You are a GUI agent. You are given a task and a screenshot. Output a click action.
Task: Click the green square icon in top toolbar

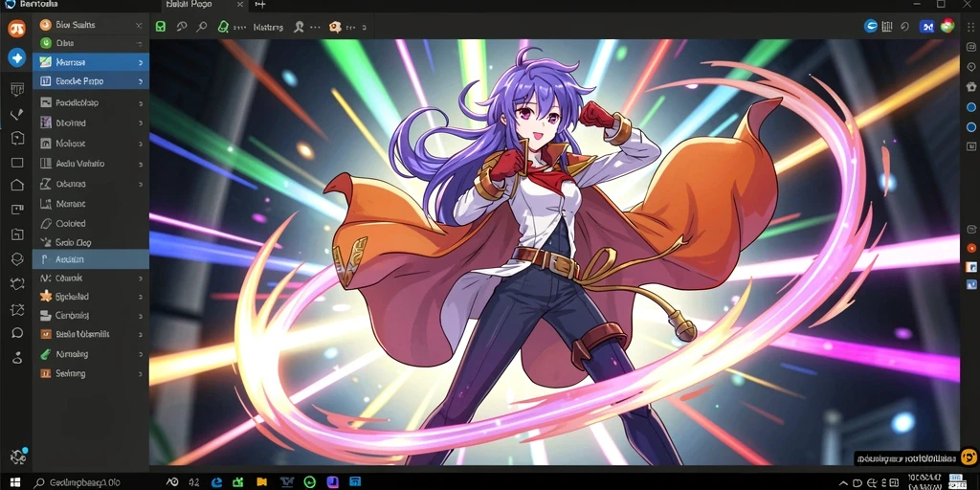[161, 27]
